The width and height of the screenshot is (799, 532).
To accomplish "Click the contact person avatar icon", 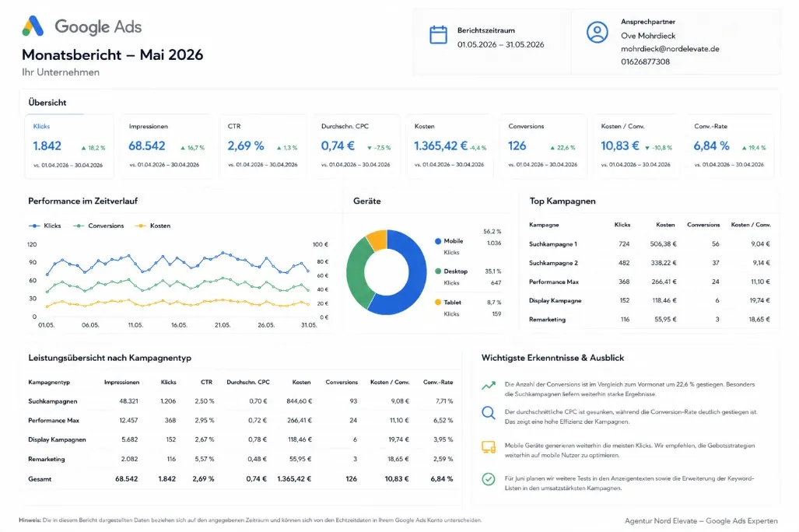I will coord(597,32).
